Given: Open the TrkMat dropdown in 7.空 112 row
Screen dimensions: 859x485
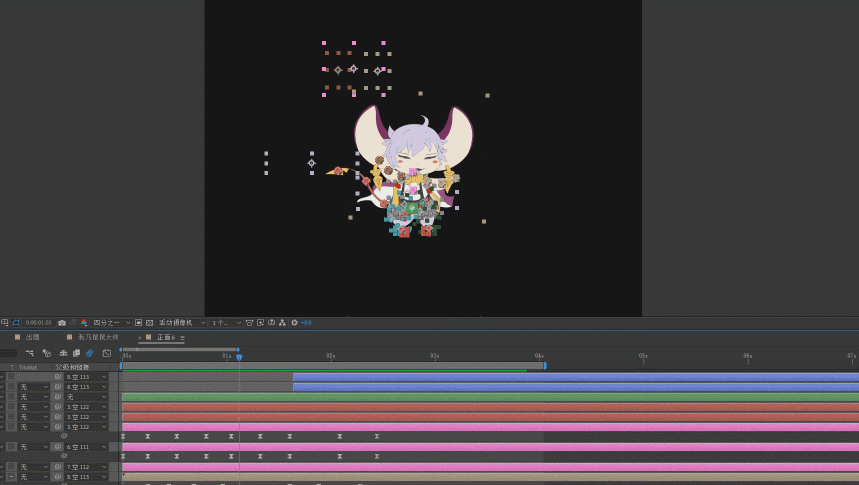Looking at the screenshot, I should tap(34, 467).
